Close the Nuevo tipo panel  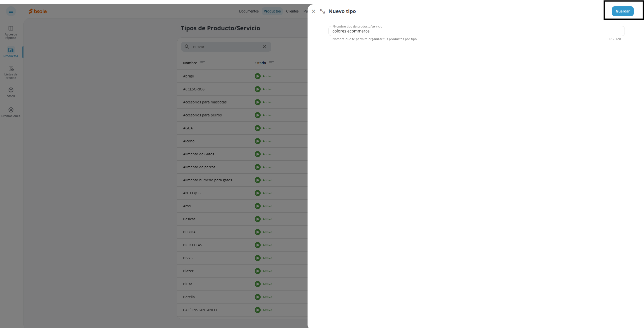pyautogui.click(x=314, y=11)
